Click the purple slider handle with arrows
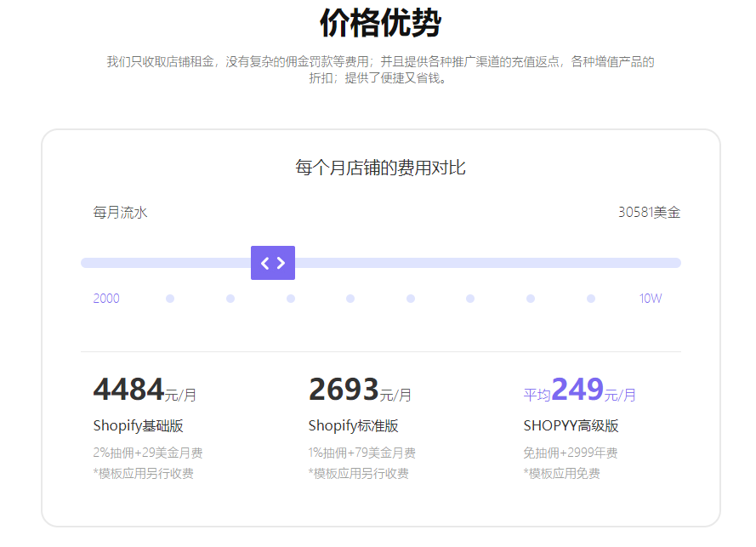 (x=273, y=263)
